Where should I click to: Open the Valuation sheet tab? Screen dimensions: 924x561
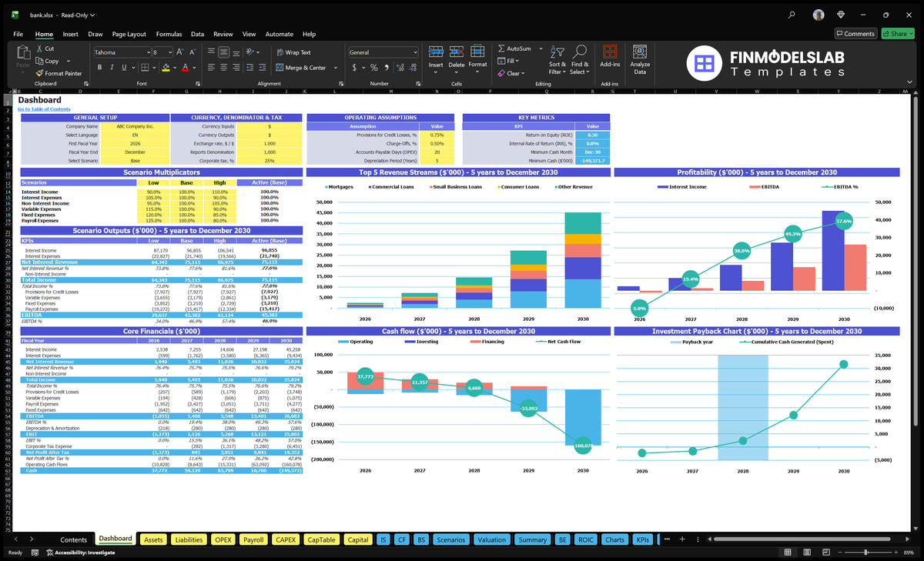pyautogui.click(x=491, y=539)
